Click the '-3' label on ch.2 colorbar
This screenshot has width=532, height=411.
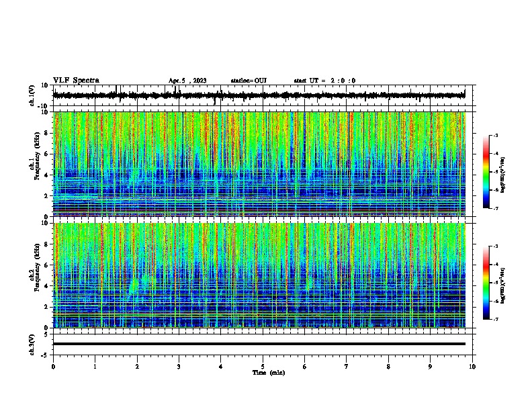(495, 246)
